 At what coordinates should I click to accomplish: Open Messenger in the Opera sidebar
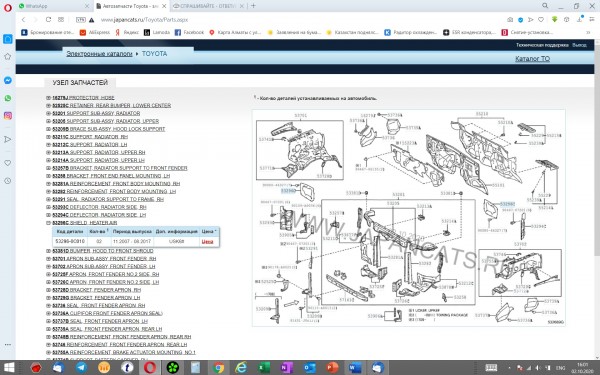8,80
